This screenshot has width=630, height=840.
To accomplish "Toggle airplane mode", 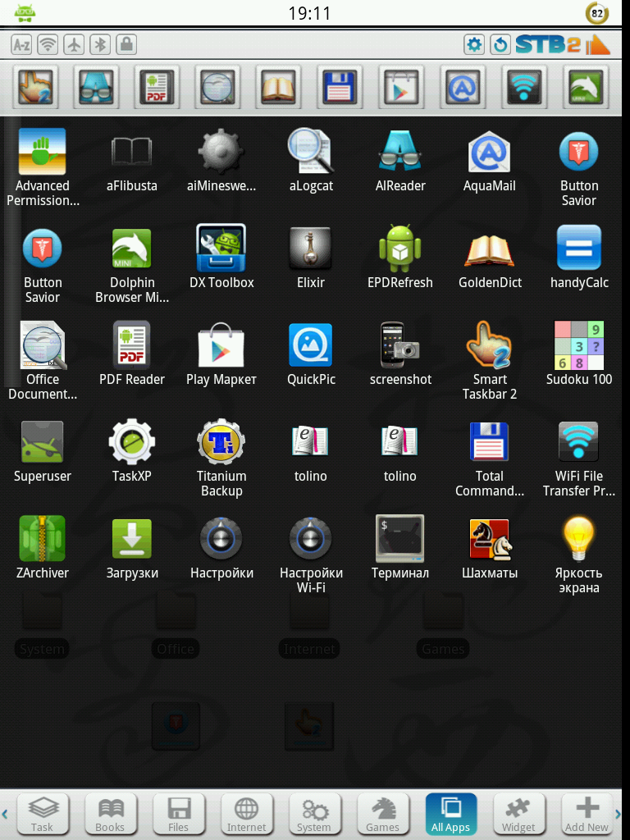I will tap(74, 44).
